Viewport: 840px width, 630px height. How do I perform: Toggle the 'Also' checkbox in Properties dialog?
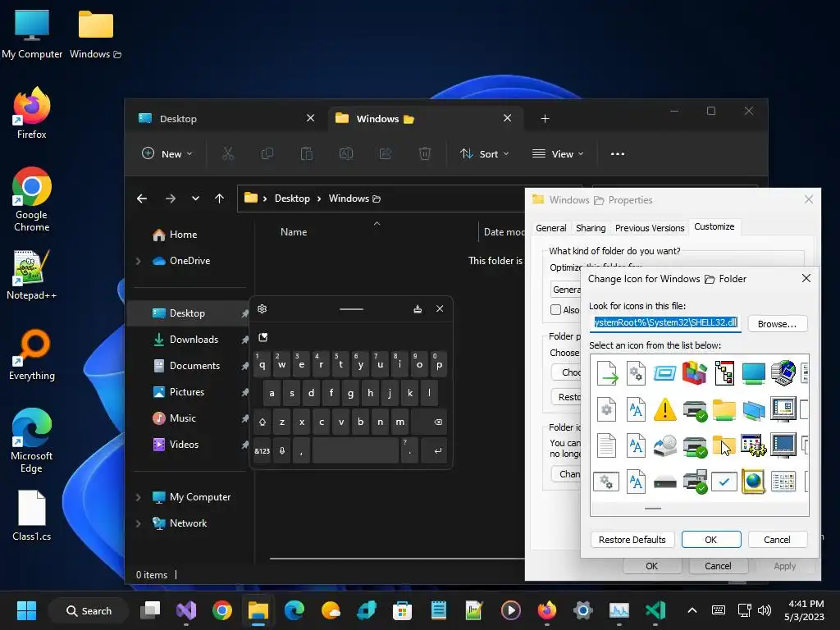click(555, 309)
